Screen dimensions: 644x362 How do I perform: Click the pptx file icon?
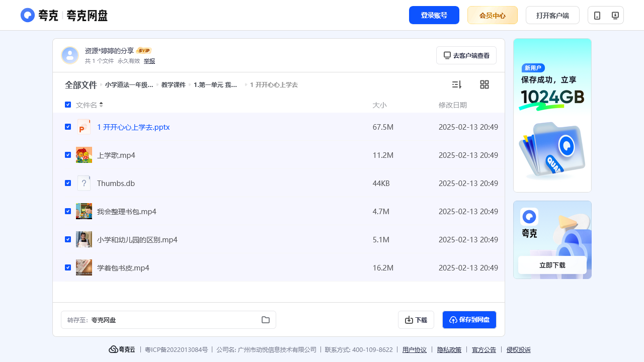pyautogui.click(x=84, y=127)
